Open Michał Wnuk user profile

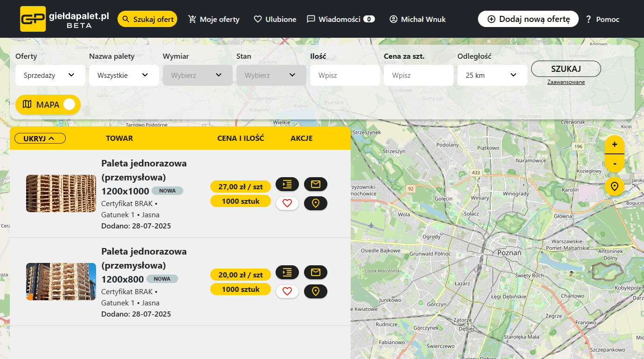tap(418, 19)
